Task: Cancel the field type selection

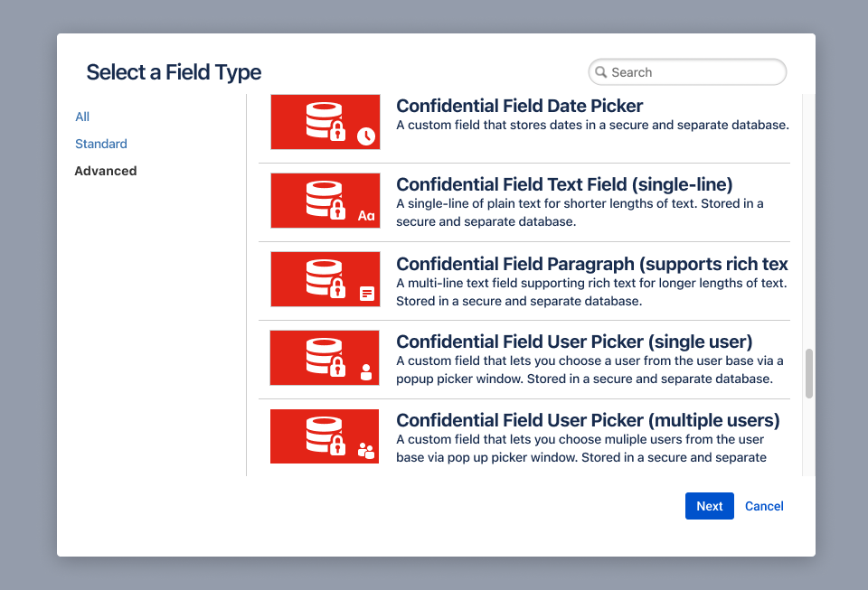Action: click(x=764, y=506)
